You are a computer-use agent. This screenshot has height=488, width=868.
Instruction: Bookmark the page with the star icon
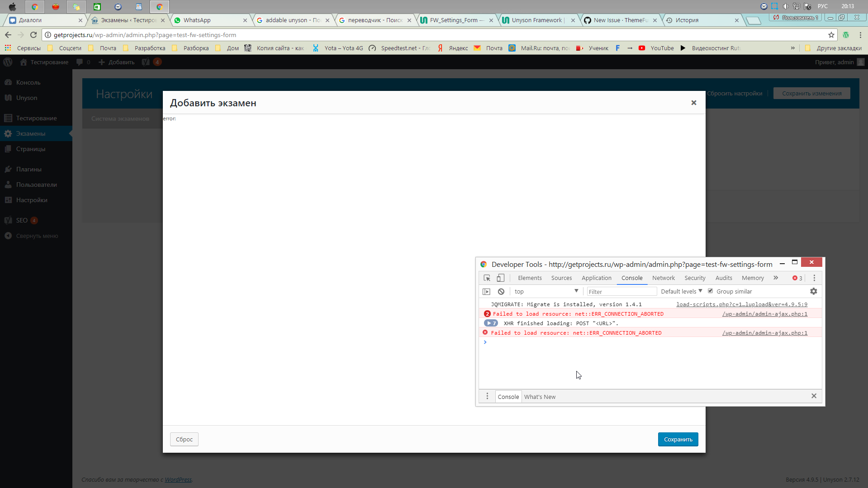[x=831, y=35]
